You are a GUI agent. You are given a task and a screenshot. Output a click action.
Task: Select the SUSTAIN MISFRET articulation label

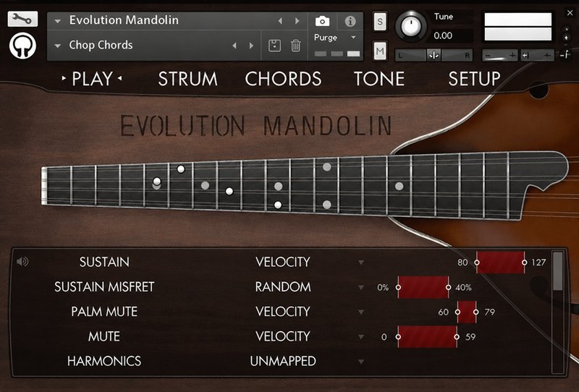tap(104, 287)
